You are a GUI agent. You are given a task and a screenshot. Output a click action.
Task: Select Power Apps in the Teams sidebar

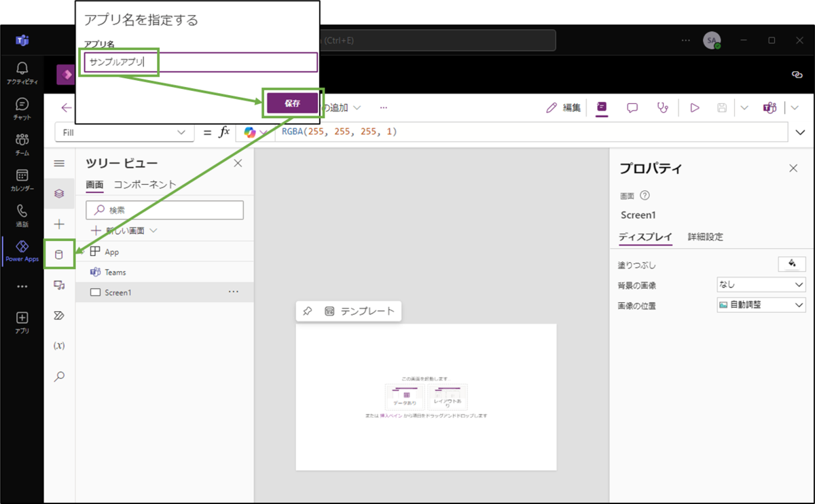pyautogui.click(x=22, y=251)
